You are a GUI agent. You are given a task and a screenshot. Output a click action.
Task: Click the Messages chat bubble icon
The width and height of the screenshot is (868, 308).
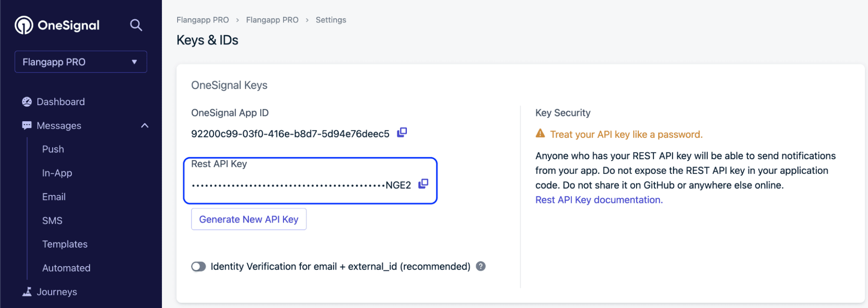click(x=27, y=126)
